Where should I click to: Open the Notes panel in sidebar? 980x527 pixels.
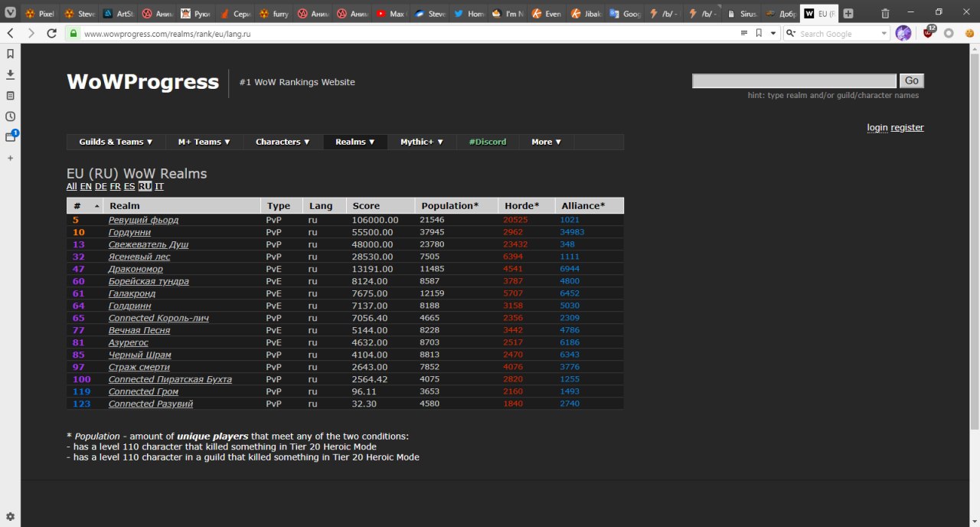(10, 96)
